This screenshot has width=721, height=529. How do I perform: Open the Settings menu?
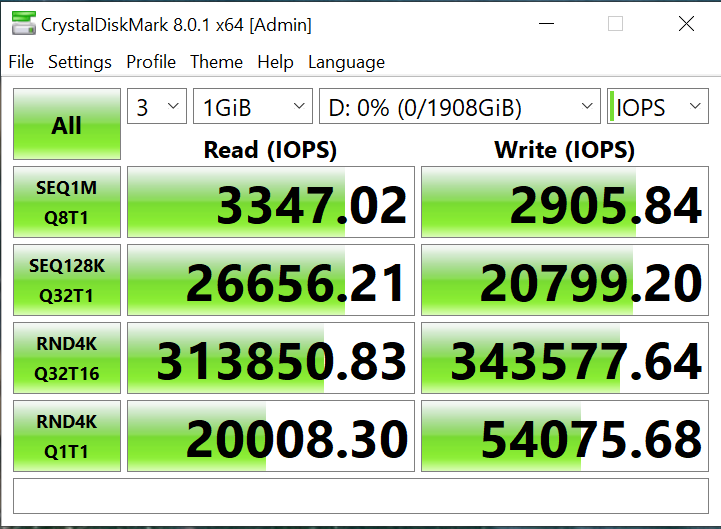pyautogui.click(x=80, y=62)
